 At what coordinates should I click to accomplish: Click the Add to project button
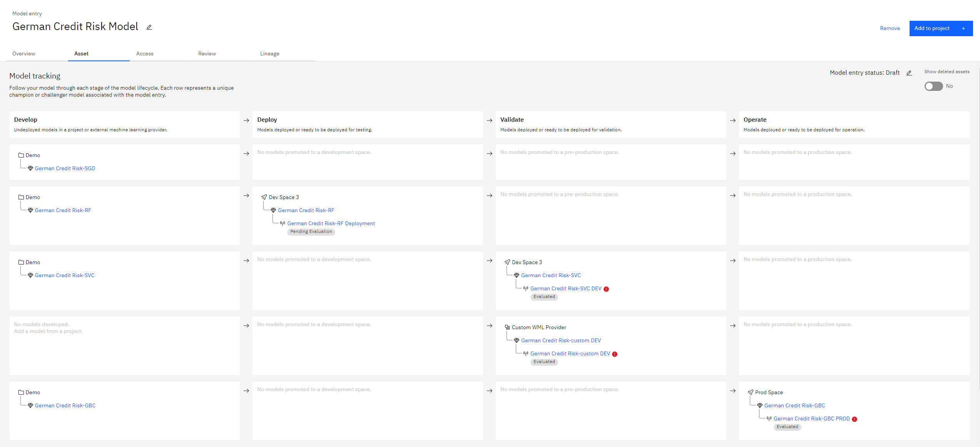pos(941,28)
